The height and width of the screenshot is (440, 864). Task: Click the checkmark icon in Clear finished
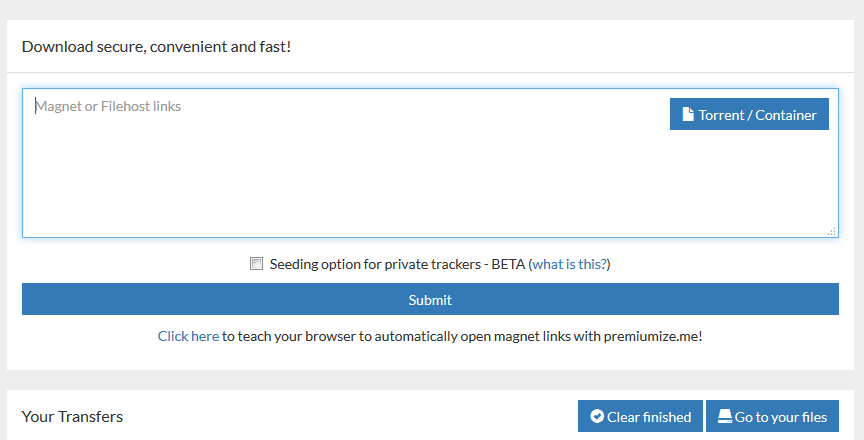pyautogui.click(x=597, y=416)
